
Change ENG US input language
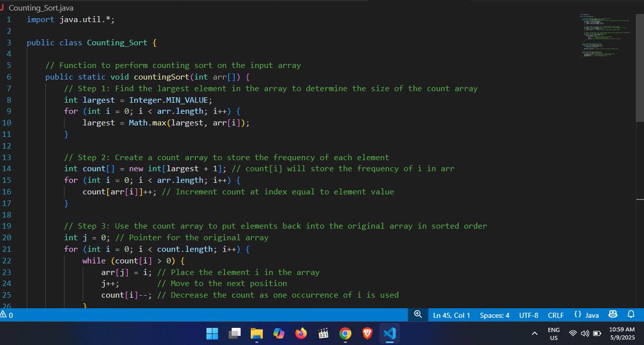click(554, 334)
